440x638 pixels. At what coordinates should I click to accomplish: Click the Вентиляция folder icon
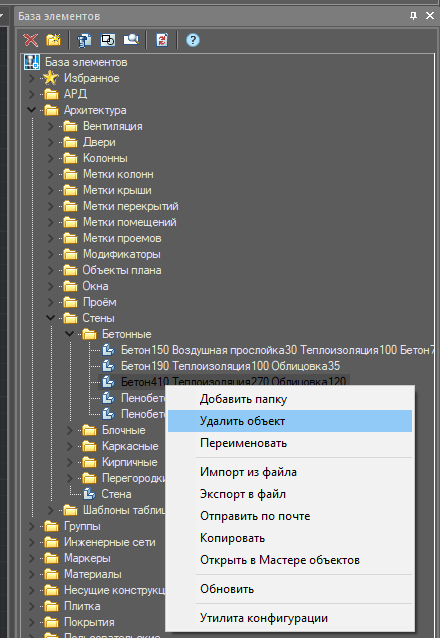pyautogui.click(x=70, y=126)
